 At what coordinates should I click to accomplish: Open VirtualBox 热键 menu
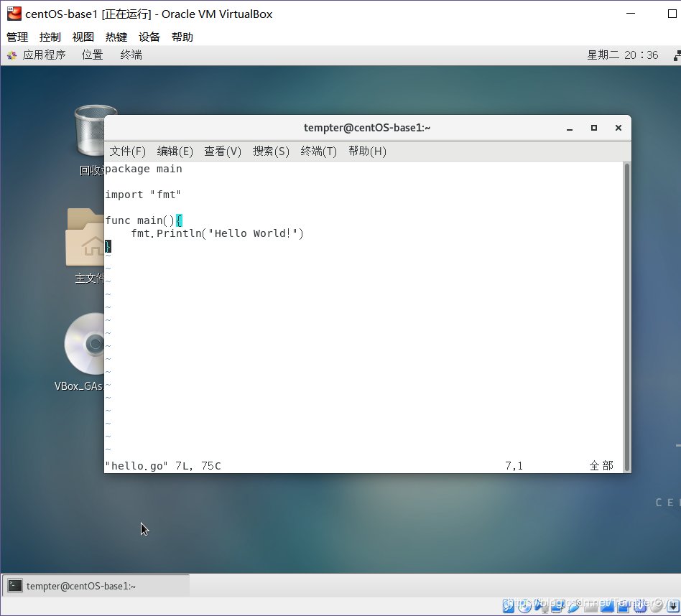[116, 37]
